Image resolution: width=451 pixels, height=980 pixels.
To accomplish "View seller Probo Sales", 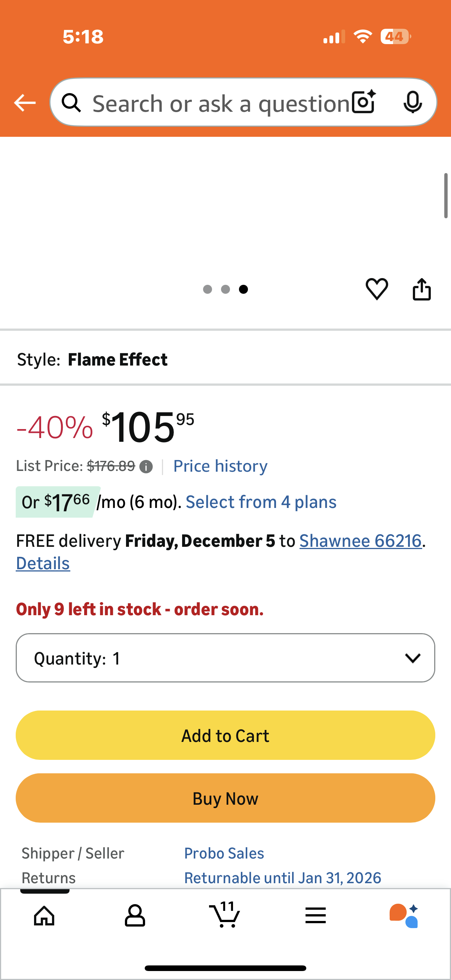I will pos(224,853).
